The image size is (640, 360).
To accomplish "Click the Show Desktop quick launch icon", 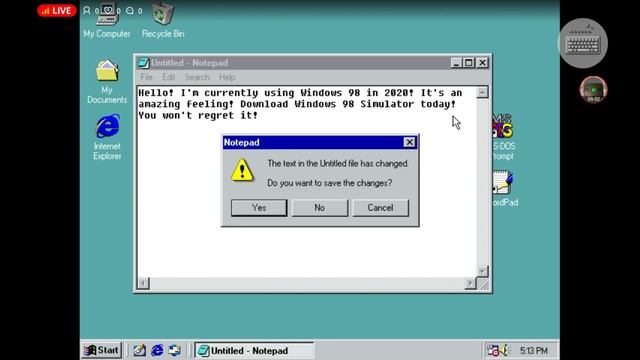I will (139, 350).
